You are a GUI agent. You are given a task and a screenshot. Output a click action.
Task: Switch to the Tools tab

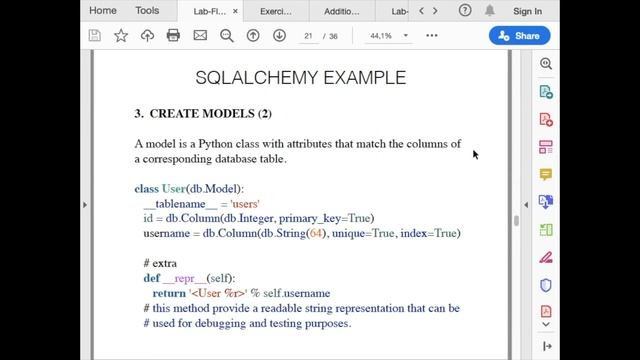[x=147, y=11]
